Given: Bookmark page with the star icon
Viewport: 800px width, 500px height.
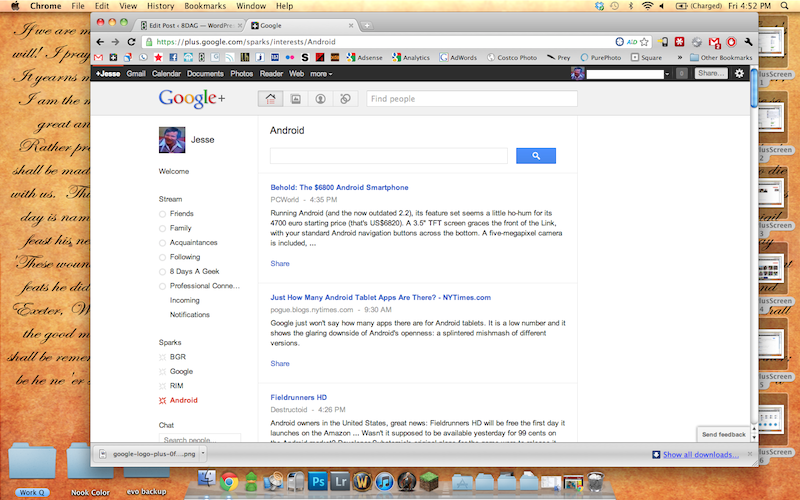Looking at the screenshot, I should [x=644, y=42].
